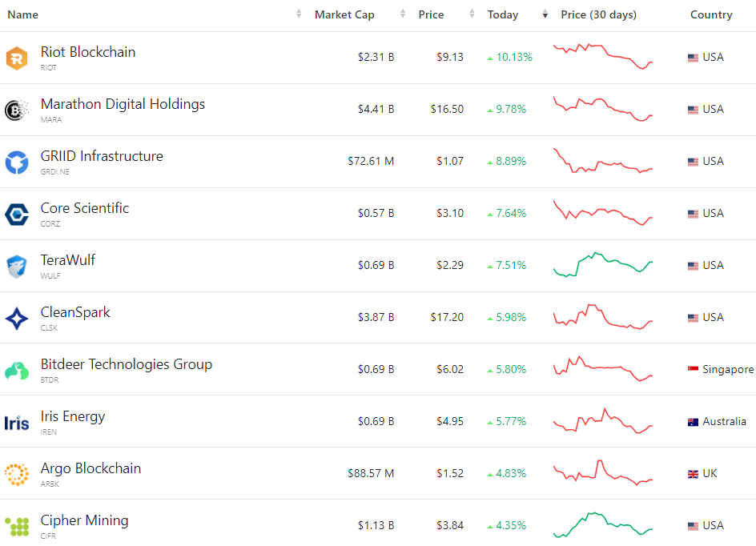Sort the list by Price header

(x=431, y=14)
